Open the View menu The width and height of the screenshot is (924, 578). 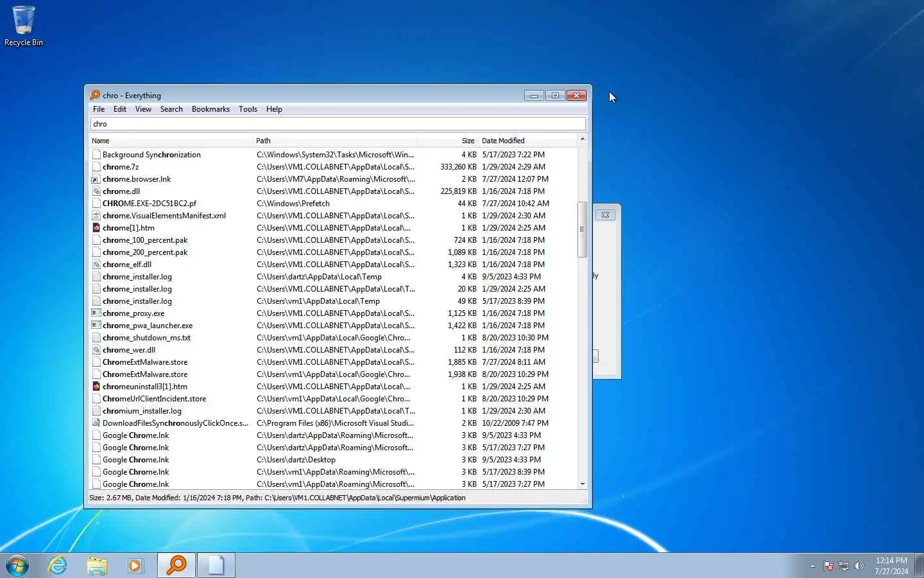tap(143, 109)
